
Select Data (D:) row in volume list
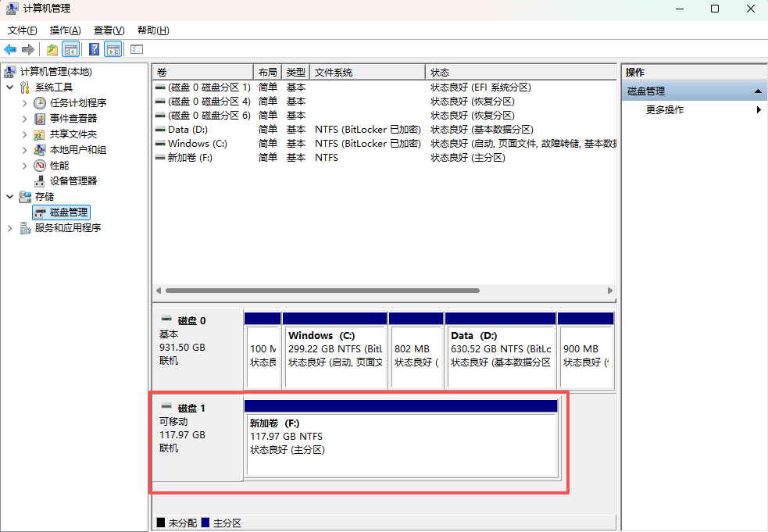[188, 130]
